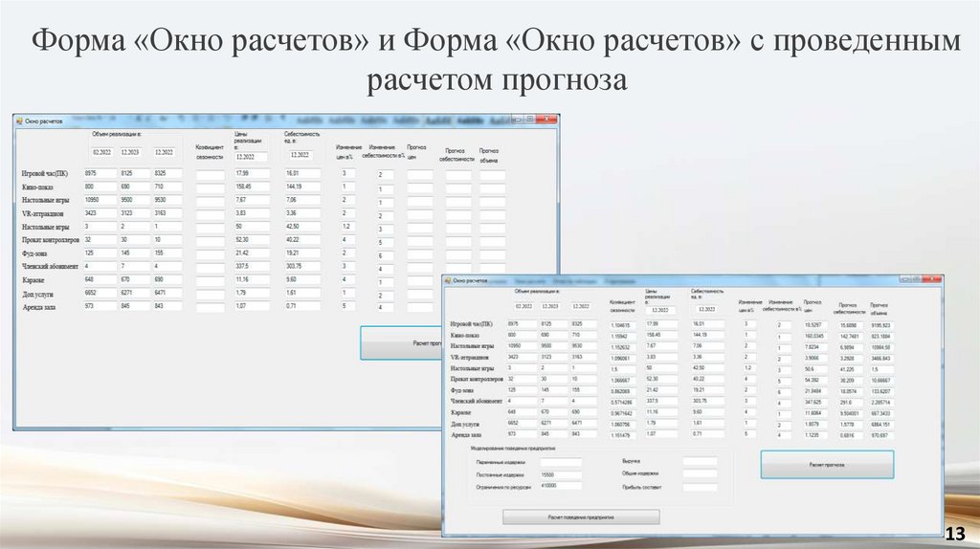Select the 648 Караоке field in back window
This screenshot has width=980, height=549.
(x=100, y=279)
